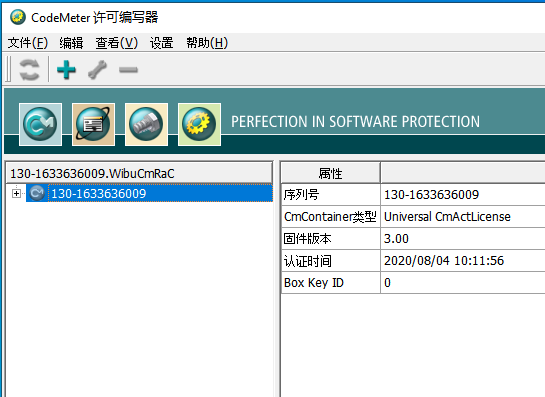Click the green plus add icon
Image resolution: width=545 pixels, height=397 pixels.
(66, 70)
